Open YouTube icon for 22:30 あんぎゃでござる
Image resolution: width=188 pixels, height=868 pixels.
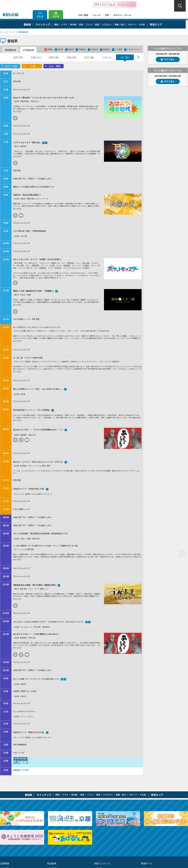(27, 655)
